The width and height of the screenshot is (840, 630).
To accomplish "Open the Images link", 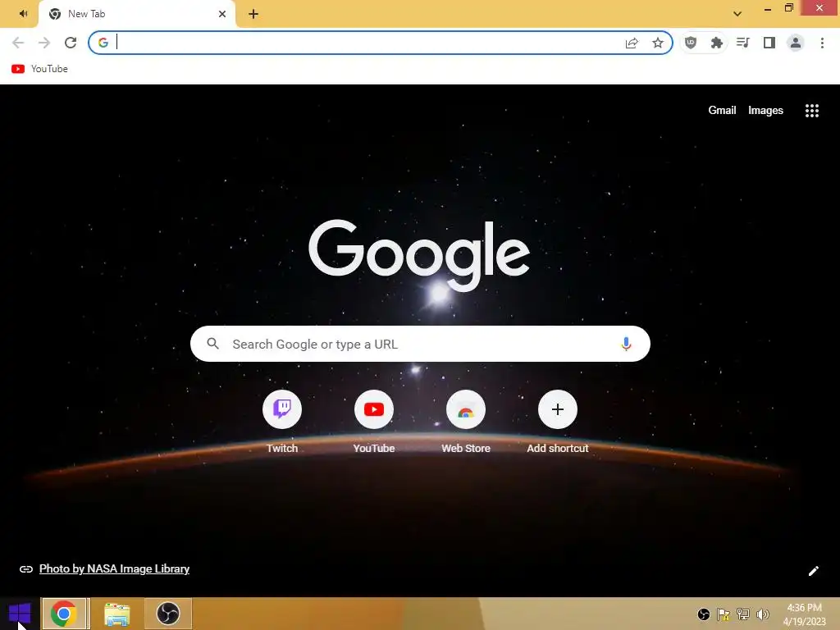I will [765, 111].
